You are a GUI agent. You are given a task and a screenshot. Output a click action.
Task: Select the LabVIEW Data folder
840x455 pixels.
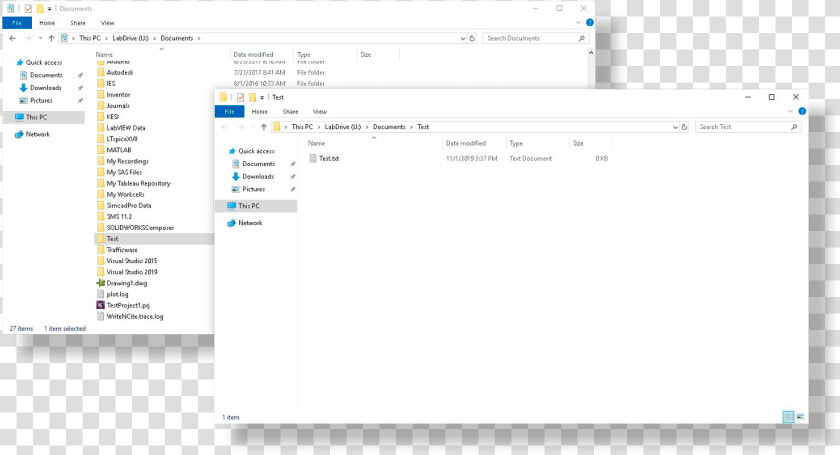[x=125, y=128]
